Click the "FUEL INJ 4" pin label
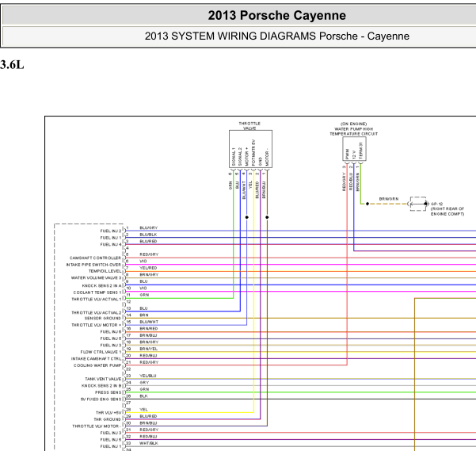 111,244
